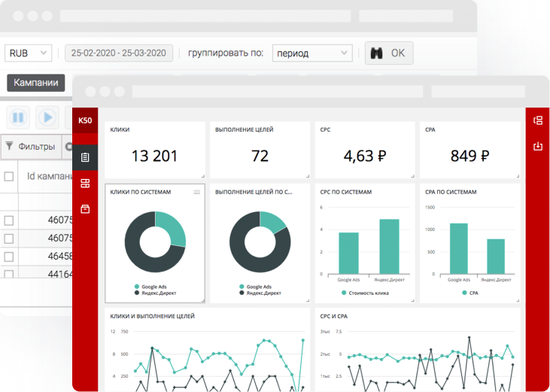Open the date range 25-02-2020 - 25-03-2020 picker

coord(119,53)
